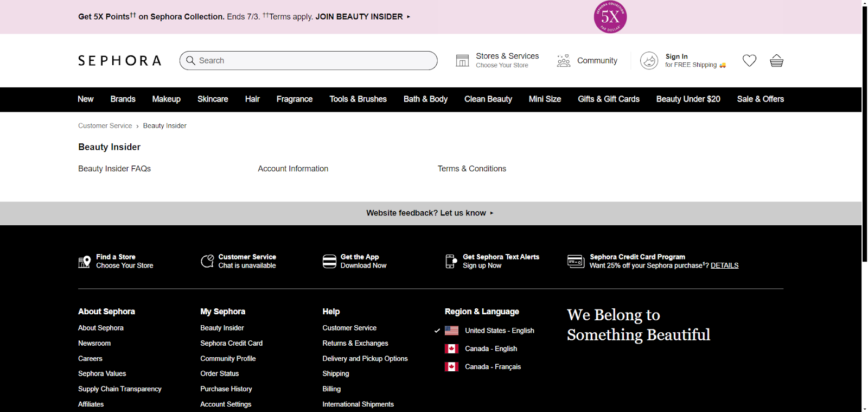The height and width of the screenshot is (412, 868).
Task: Open the Loves heart icon
Action: [x=749, y=61]
